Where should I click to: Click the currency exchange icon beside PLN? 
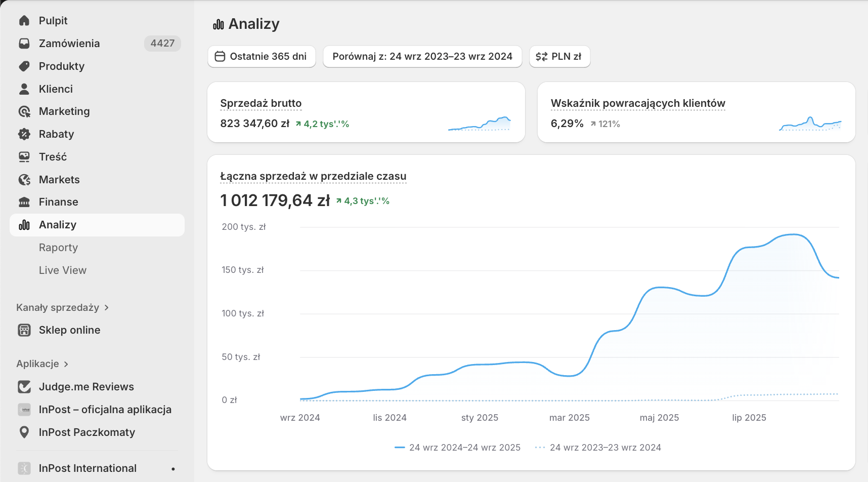coord(542,57)
